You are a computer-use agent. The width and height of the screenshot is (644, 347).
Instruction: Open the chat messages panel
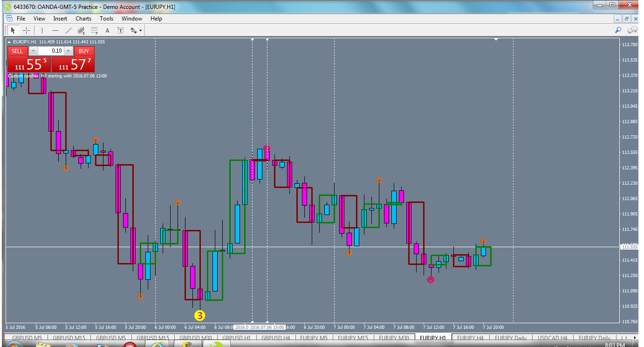pyautogui.click(x=632, y=29)
